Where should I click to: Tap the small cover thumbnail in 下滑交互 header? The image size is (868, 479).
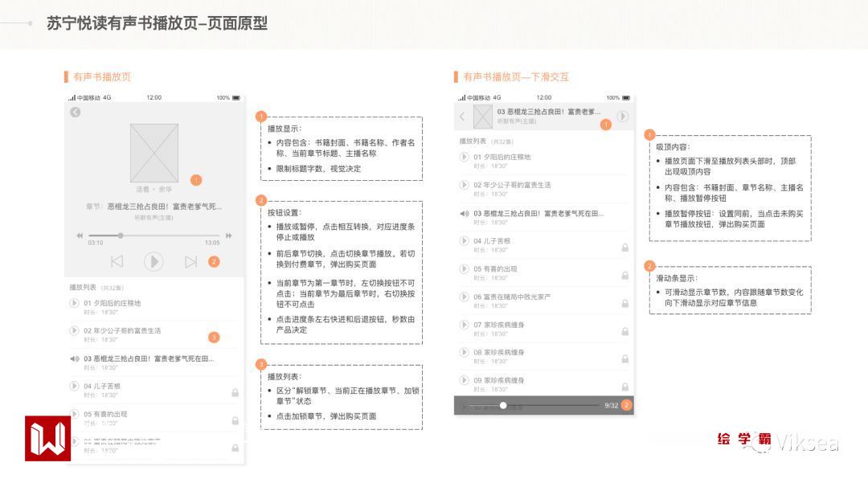[483, 117]
